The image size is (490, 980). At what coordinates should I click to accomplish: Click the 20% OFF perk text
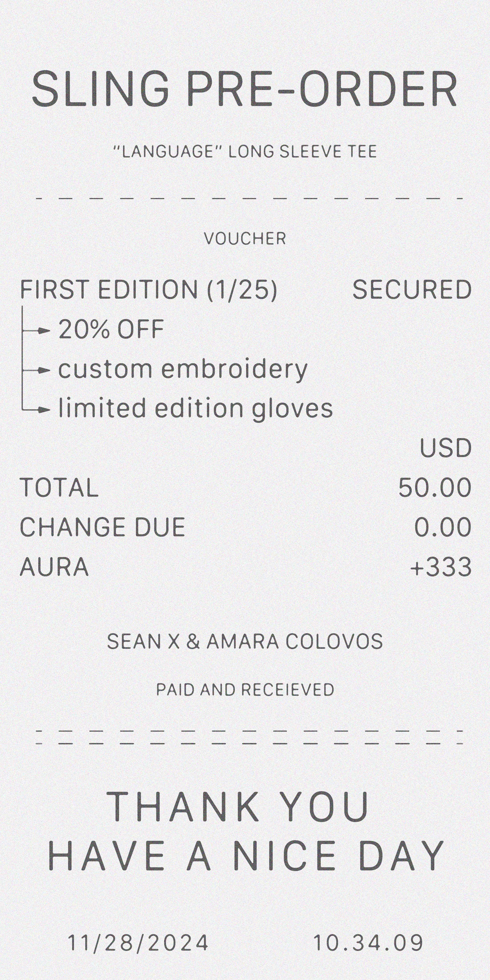(111, 329)
